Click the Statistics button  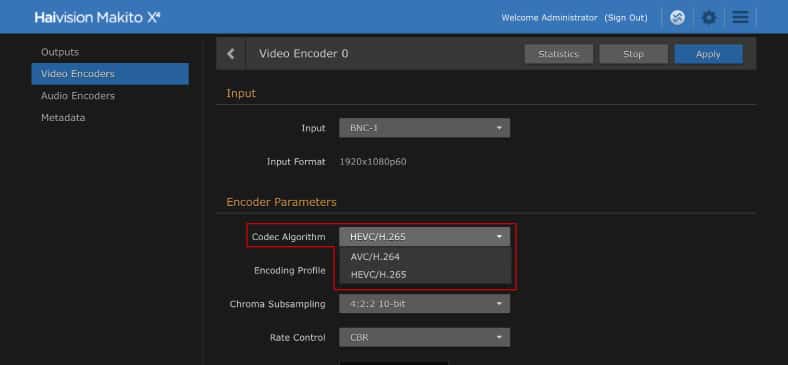558,54
